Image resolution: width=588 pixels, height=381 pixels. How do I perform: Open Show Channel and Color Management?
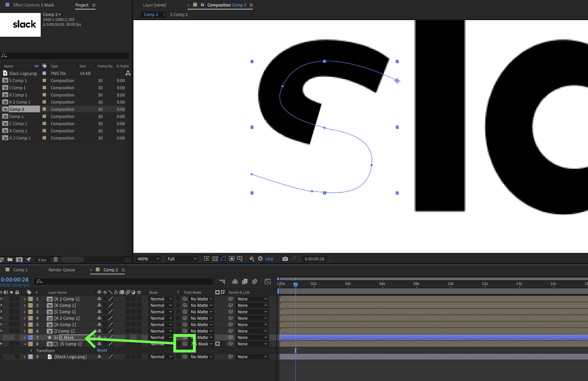pos(252,259)
